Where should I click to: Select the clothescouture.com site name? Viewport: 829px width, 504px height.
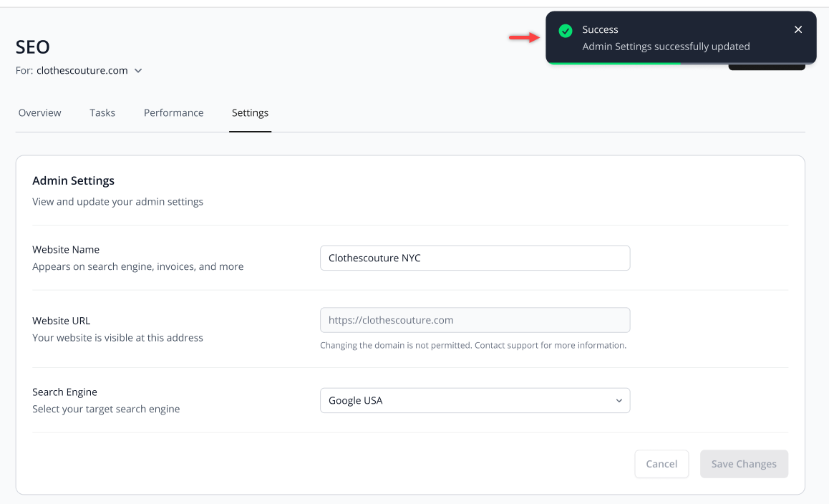(82, 70)
